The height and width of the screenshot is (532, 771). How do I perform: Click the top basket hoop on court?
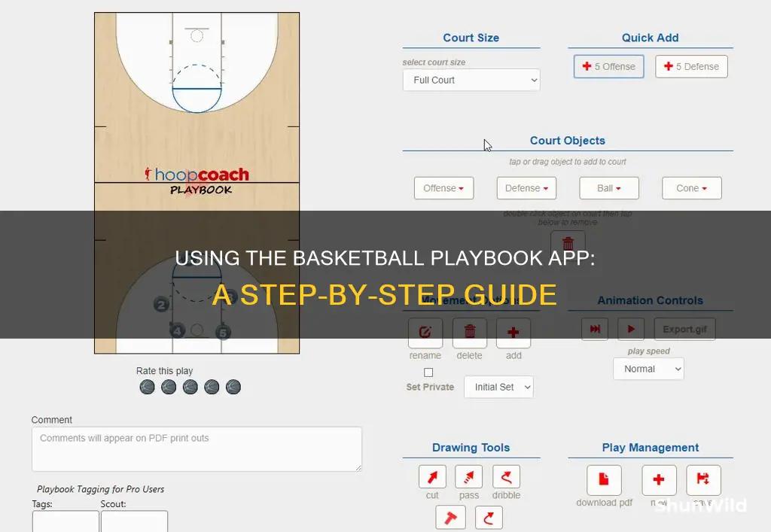197,35
